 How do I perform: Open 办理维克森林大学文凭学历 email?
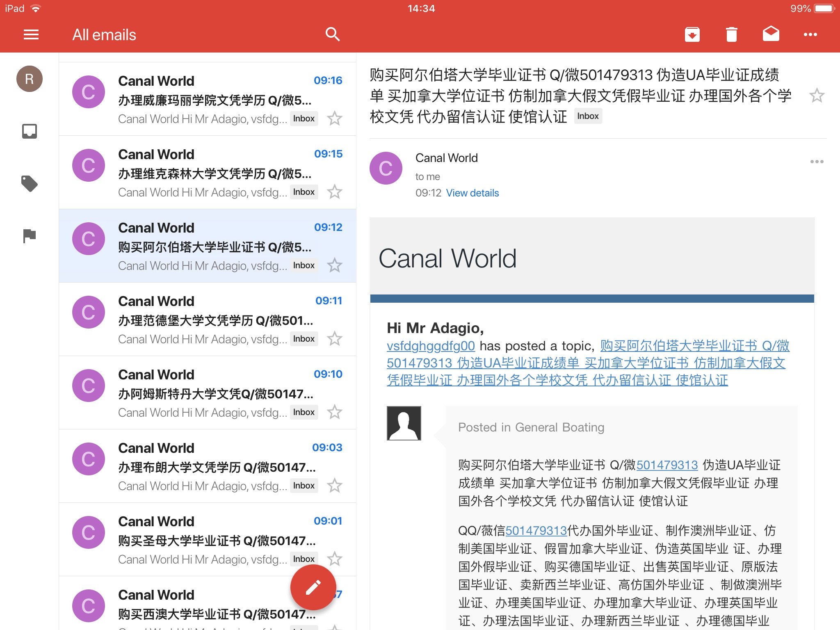click(208, 172)
